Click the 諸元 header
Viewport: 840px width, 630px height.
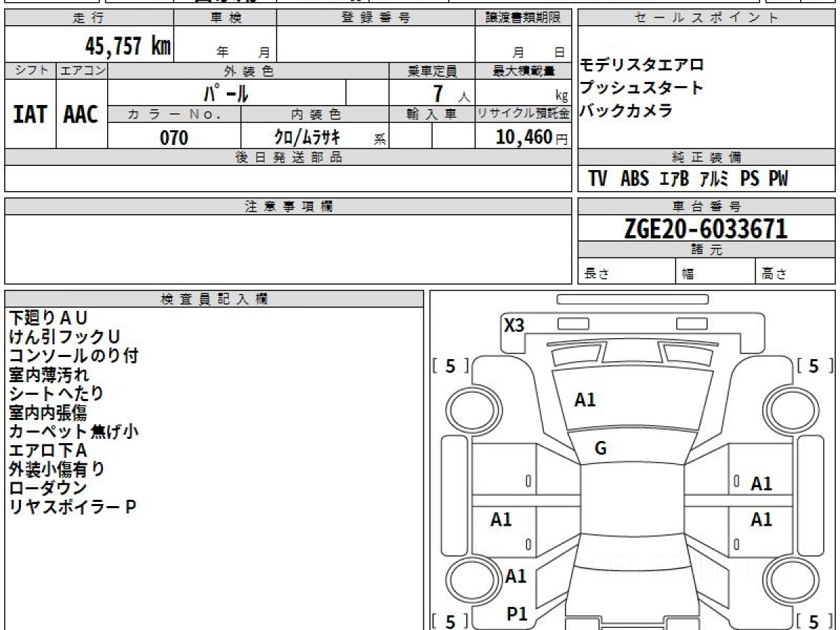tap(706, 250)
